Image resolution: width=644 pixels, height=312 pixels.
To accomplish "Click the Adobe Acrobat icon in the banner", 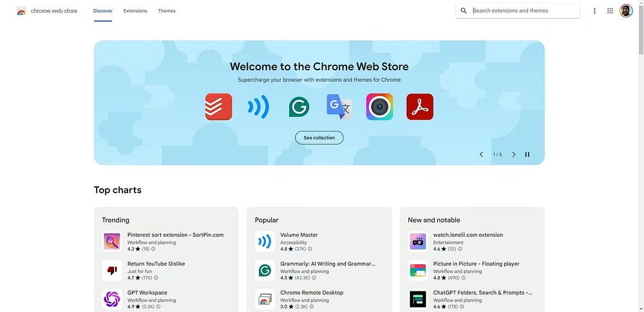I will point(420,107).
